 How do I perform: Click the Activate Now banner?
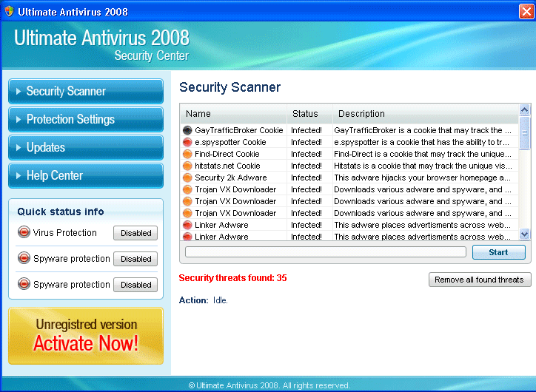coord(86,336)
